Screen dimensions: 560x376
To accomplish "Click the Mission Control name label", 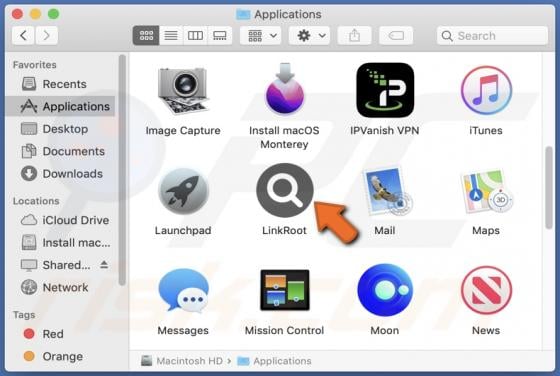I will pos(285,330).
